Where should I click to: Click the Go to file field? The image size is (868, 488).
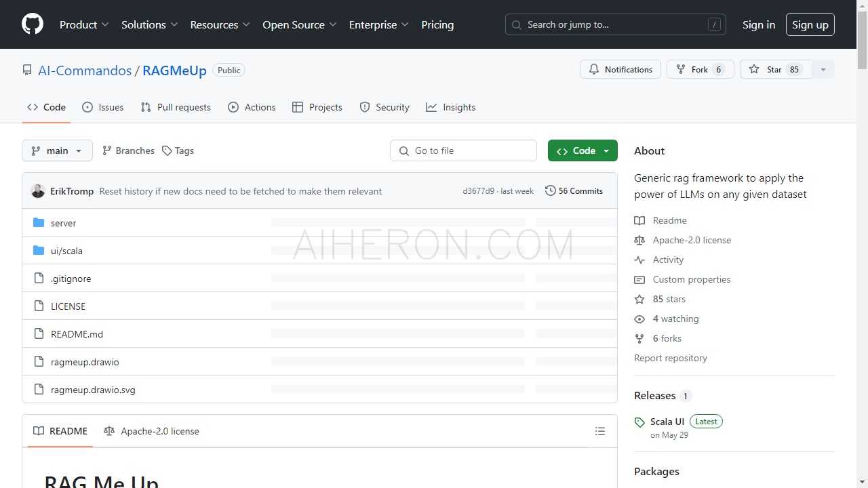[x=463, y=150]
